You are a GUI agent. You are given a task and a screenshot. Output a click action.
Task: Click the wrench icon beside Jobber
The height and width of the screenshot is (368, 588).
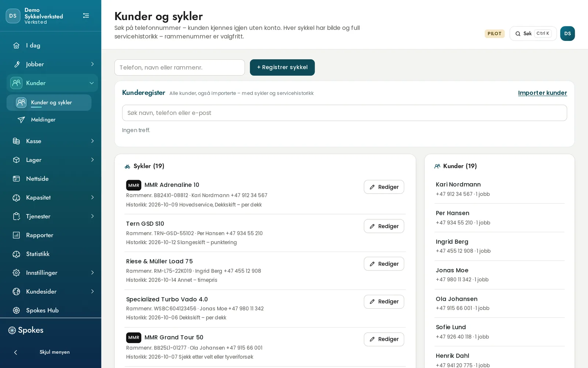[x=16, y=64]
